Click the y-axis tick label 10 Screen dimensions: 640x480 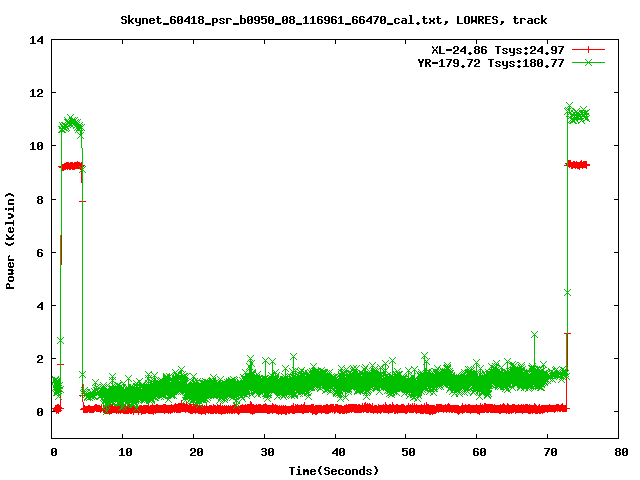click(36, 146)
